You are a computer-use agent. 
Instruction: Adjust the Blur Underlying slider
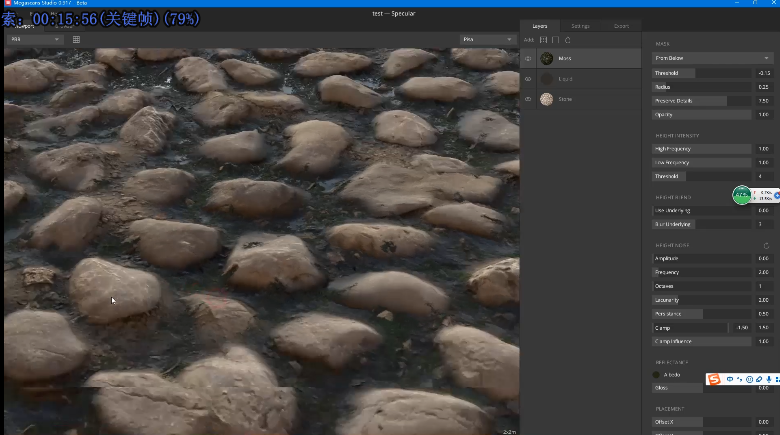pyautogui.click(x=702, y=224)
